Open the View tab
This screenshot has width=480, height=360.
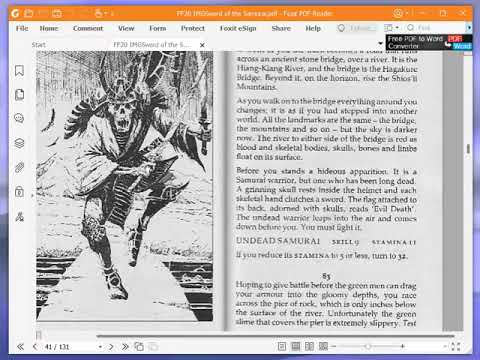coord(126,28)
